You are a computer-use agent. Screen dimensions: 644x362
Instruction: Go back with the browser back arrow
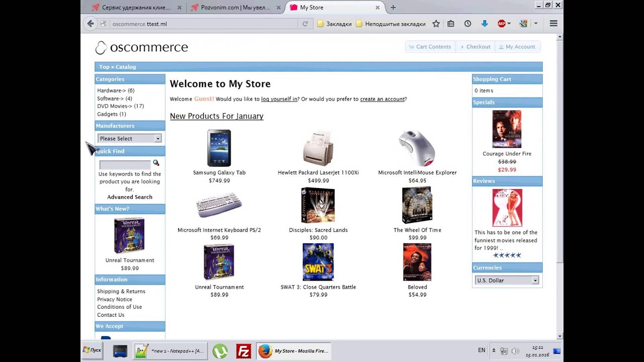(90, 24)
